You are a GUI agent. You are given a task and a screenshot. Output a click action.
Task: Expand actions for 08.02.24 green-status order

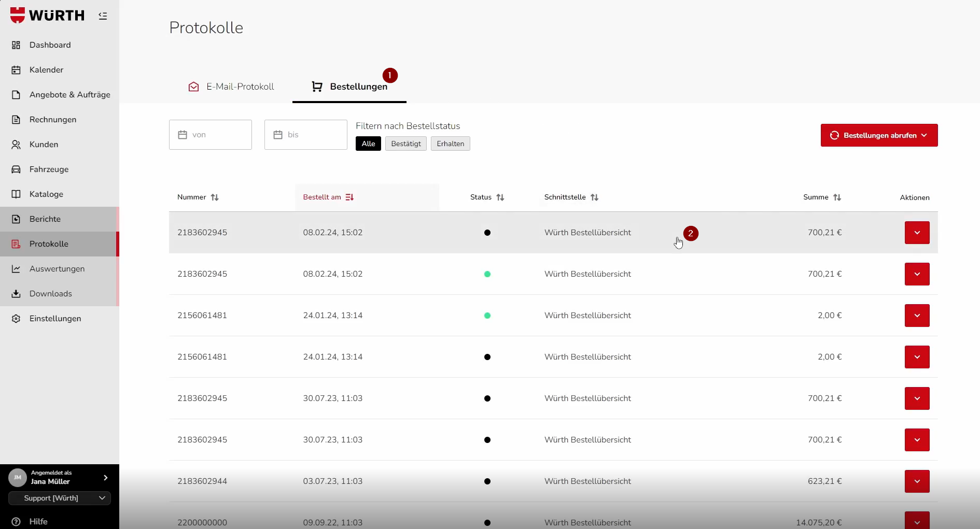(x=917, y=274)
